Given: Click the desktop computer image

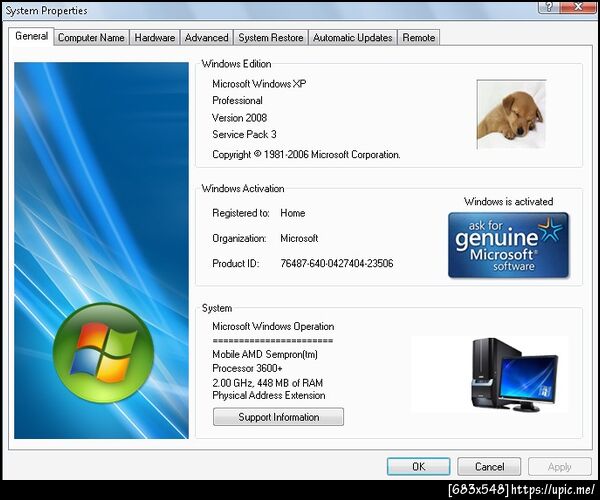Looking at the screenshot, I should [x=515, y=374].
